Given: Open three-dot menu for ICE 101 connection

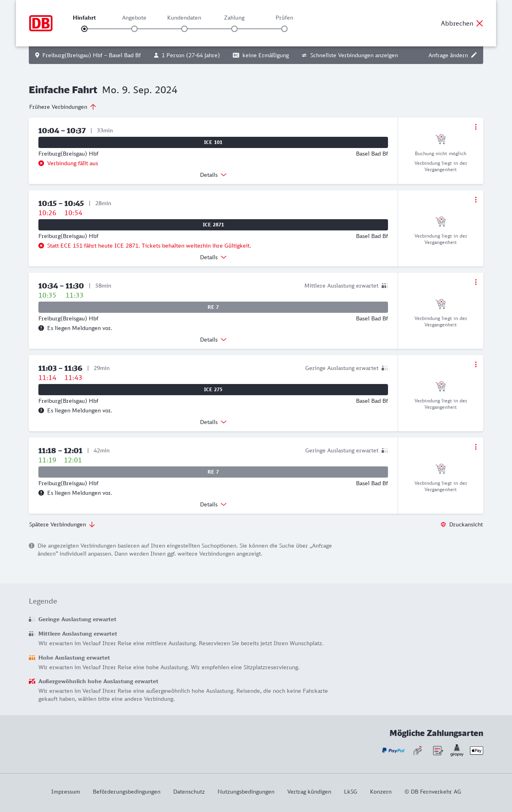Looking at the screenshot, I should [476, 127].
